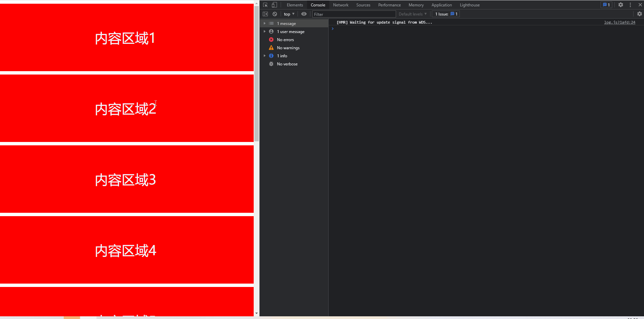Click the red error icon beside No errors

pos(271,39)
